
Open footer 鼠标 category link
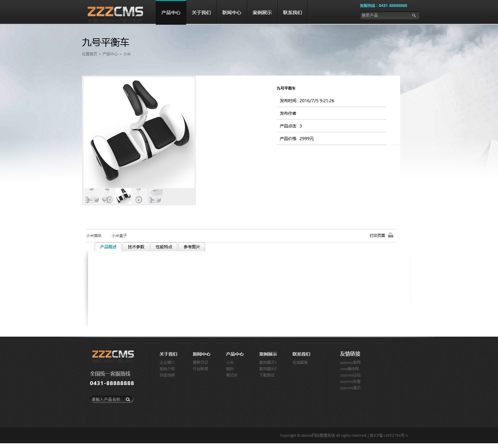coord(230,369)
